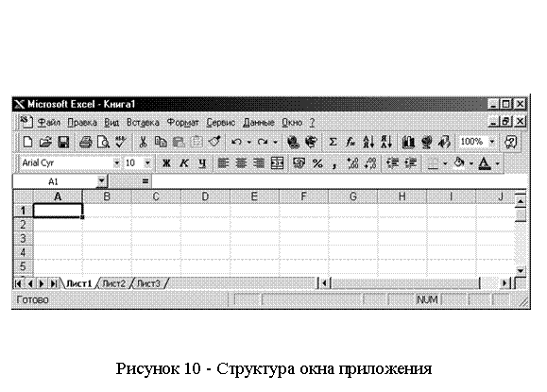Increase indent icon

pyautogui.click(x=411, y=162)
